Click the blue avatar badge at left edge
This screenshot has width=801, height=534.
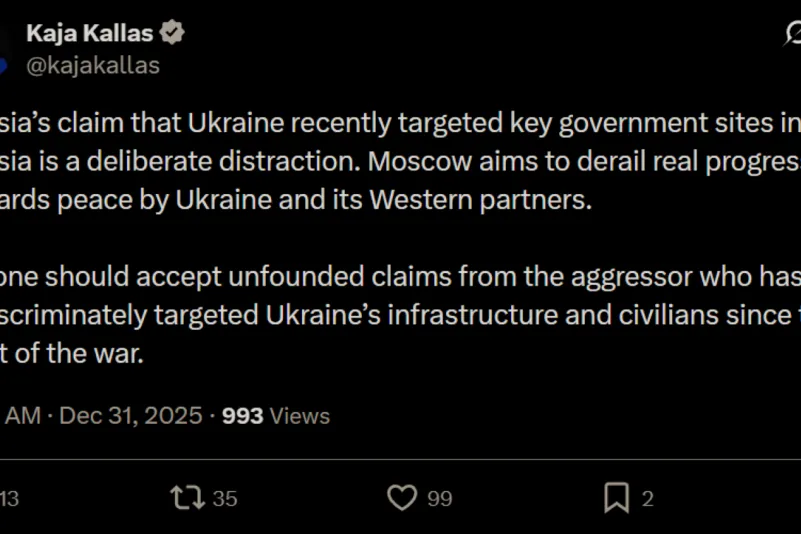[x=3, y=66]
